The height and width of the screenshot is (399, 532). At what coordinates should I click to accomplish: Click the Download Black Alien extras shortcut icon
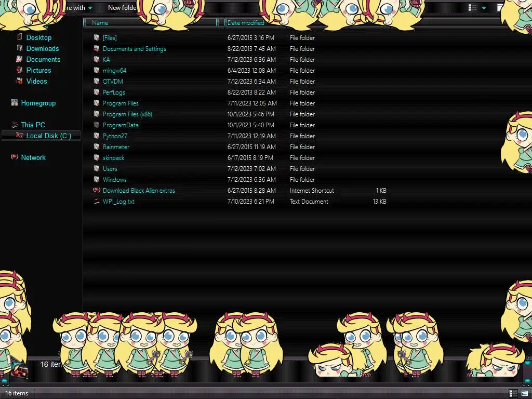(x=97, y=190)
